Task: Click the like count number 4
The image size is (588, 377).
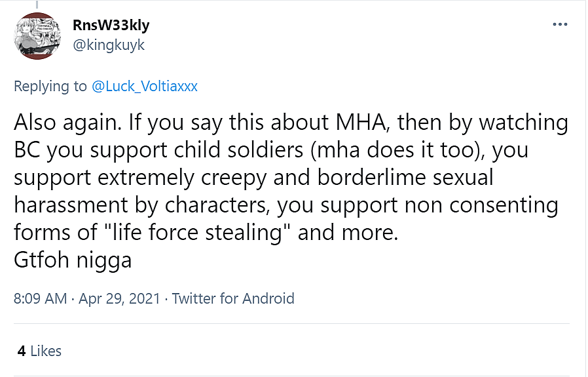Action: tap(22, 351)
